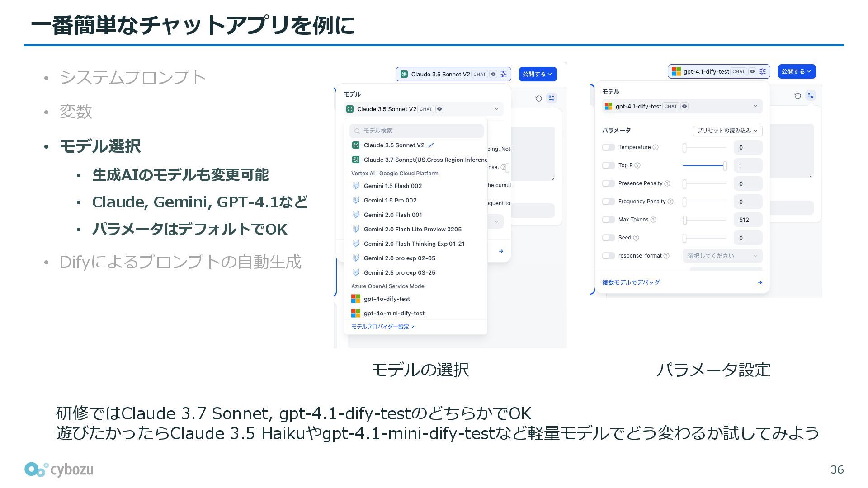
Task: Open the モデルプロバイダー設定 link
Action: point(382,327)
